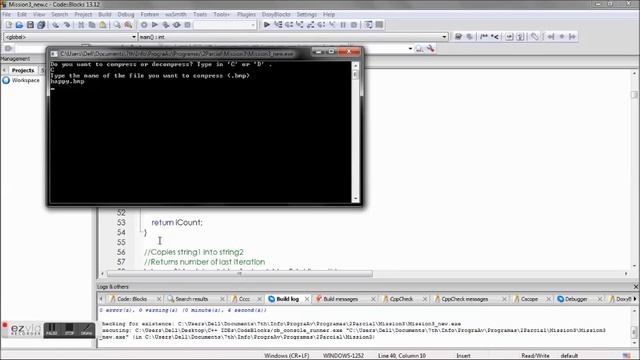Switch to the CppCheck messages tab
Screen dimensions: 640x360
point(464,299)
